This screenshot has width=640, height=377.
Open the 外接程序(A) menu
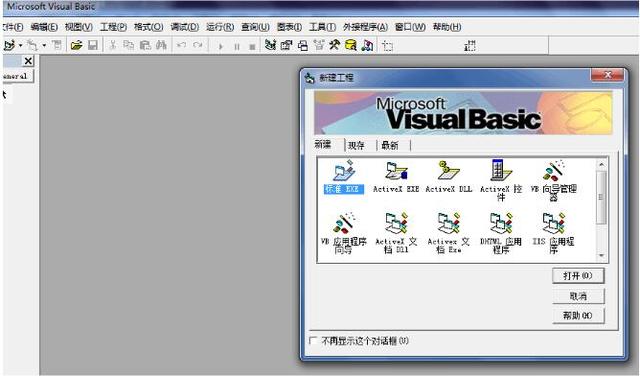[365, 27]
